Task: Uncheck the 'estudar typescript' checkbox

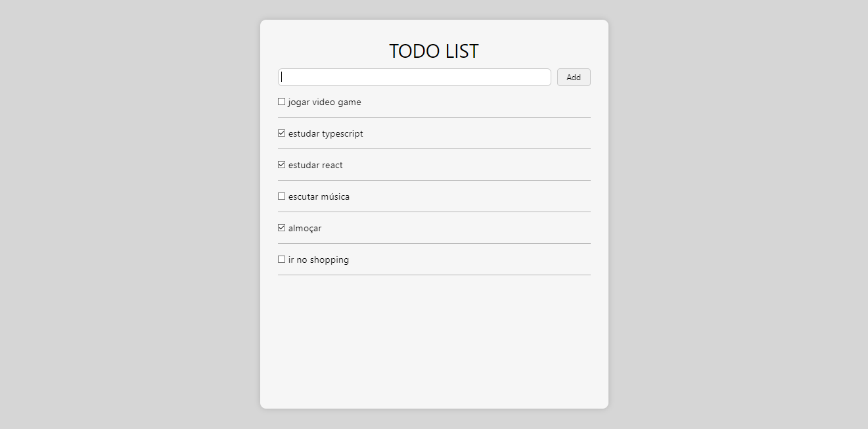Action: (281, 132)
